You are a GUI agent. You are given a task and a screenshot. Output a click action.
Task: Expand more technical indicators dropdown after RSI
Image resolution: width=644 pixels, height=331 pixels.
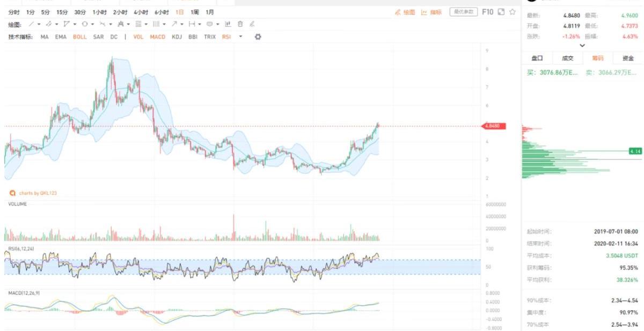click(x=240, y=37)
